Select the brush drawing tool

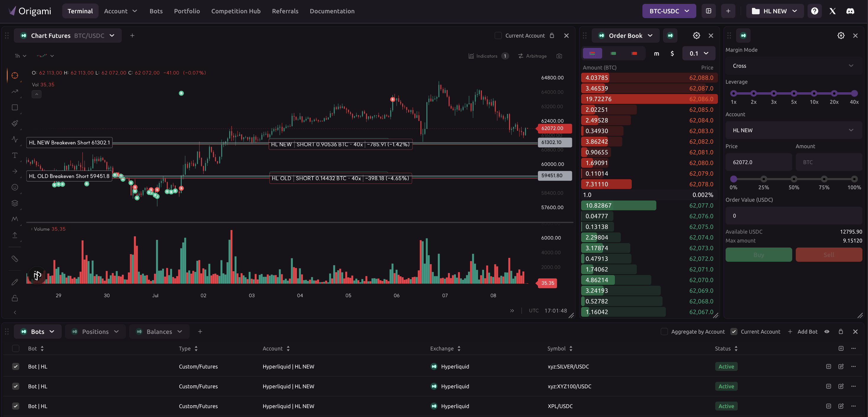pyautogui.click(x=15, y=123)
